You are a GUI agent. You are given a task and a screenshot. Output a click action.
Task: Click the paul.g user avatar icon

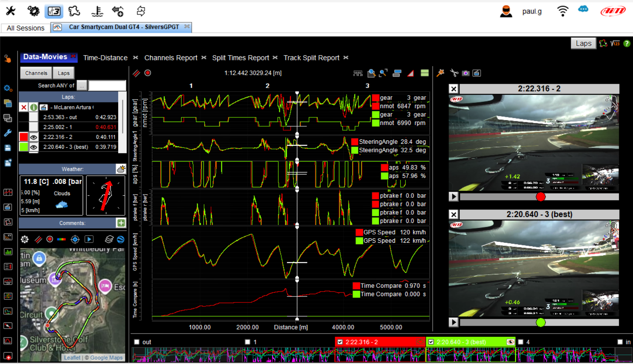pyautogui.click(x=506, y=11)
